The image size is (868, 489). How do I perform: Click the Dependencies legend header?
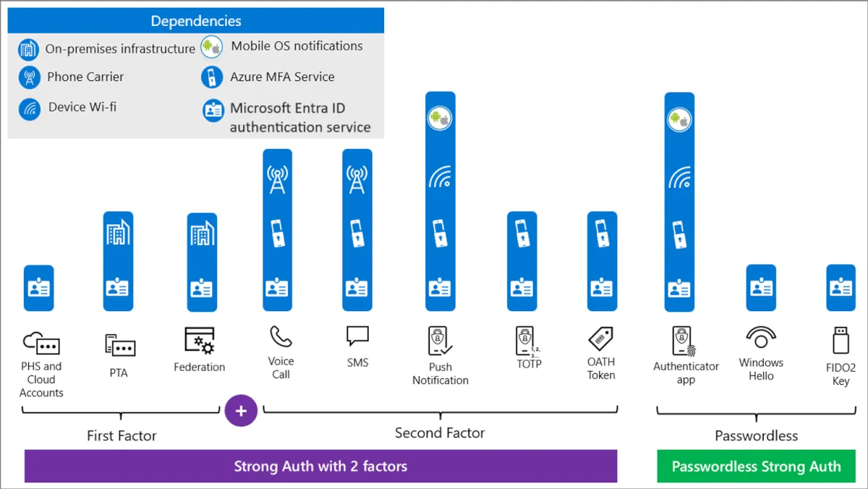point(195,21)
